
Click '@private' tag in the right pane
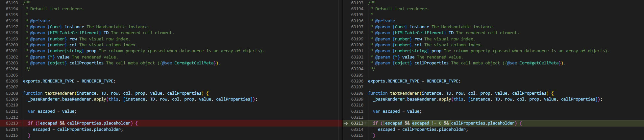tap(385, 21)
